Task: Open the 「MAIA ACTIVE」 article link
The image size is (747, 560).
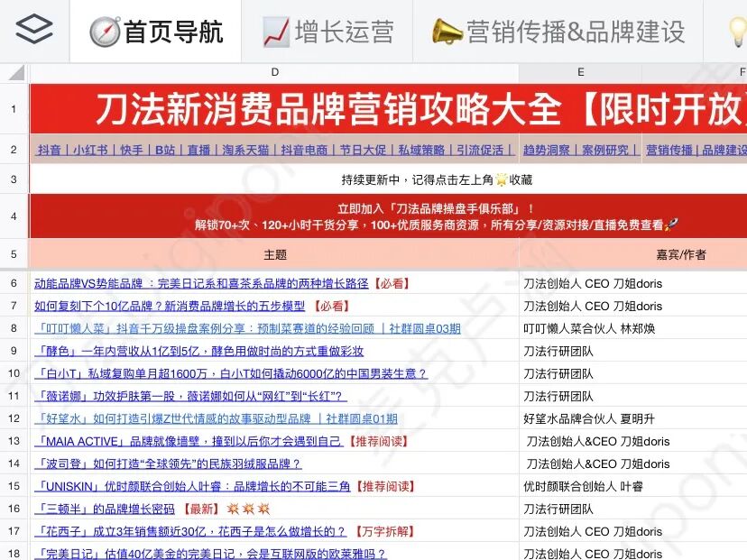Action: [189, 442]
